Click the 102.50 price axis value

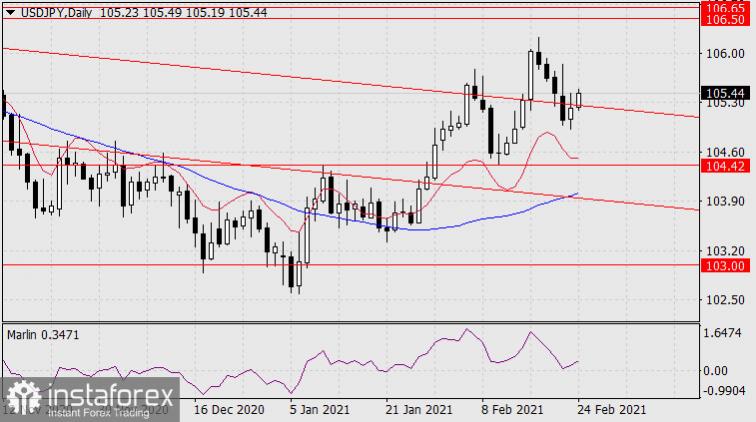[725, 300]
